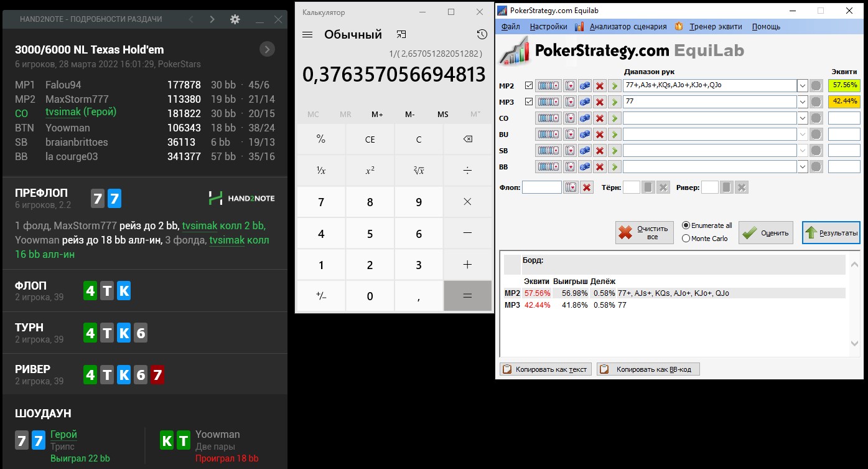
Task: Click the CO range input field
Action: coord(710,118)
